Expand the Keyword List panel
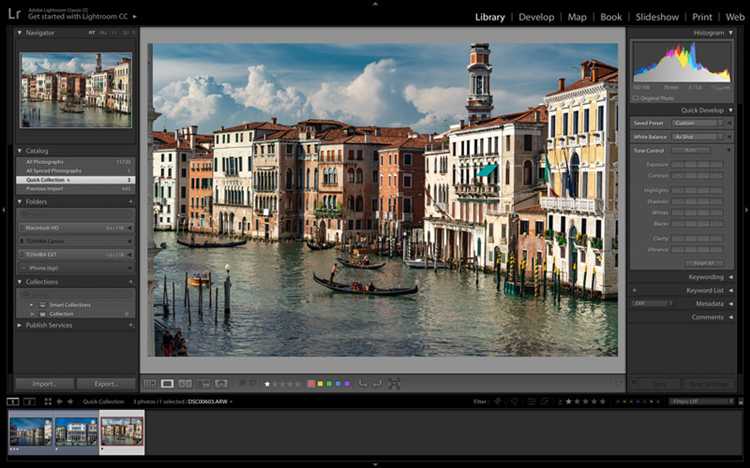The height and width of the screenshot is (468, 750). [x=731, y=290]
